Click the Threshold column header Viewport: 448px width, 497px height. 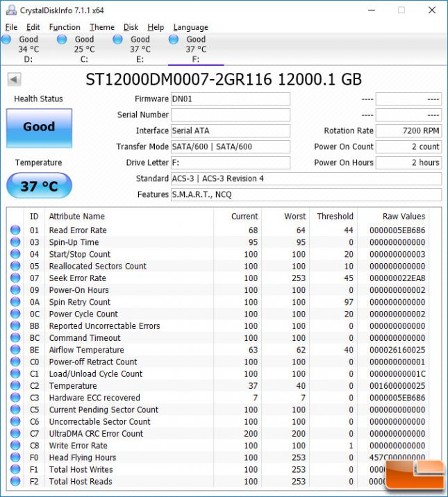[x=333, y=216]
